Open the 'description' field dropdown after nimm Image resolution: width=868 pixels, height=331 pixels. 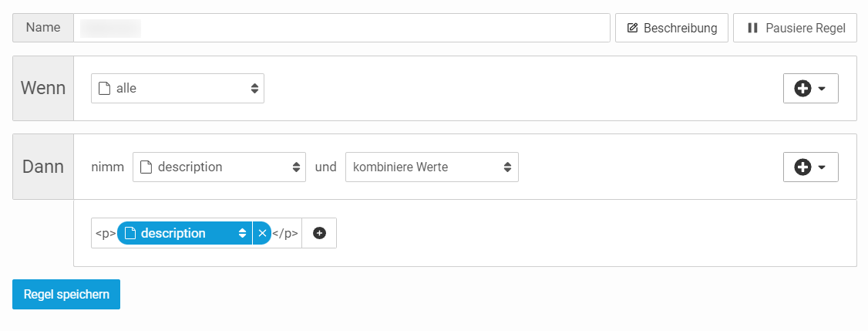(219, 167)
